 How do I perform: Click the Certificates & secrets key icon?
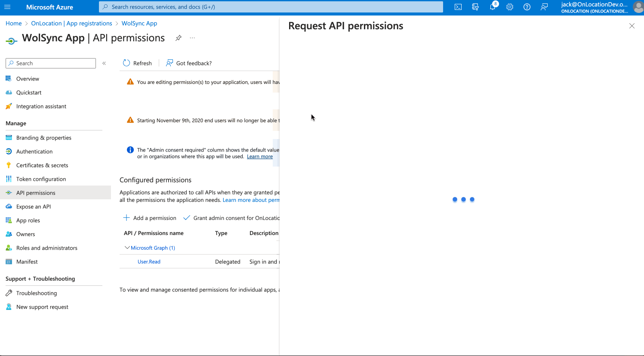pyautogui.click(x=9, y=165)
